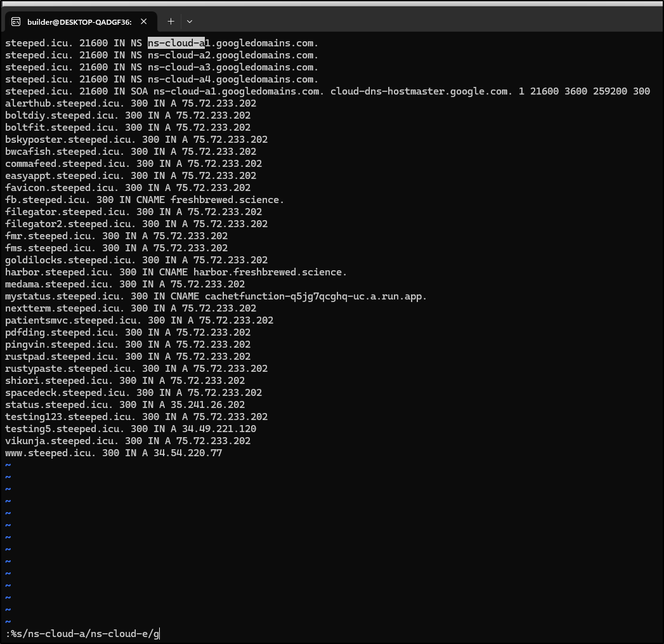Click the cachetfunction run.app hostname
The width and height of the screenshot is (664, 644).
coord(315,296)
